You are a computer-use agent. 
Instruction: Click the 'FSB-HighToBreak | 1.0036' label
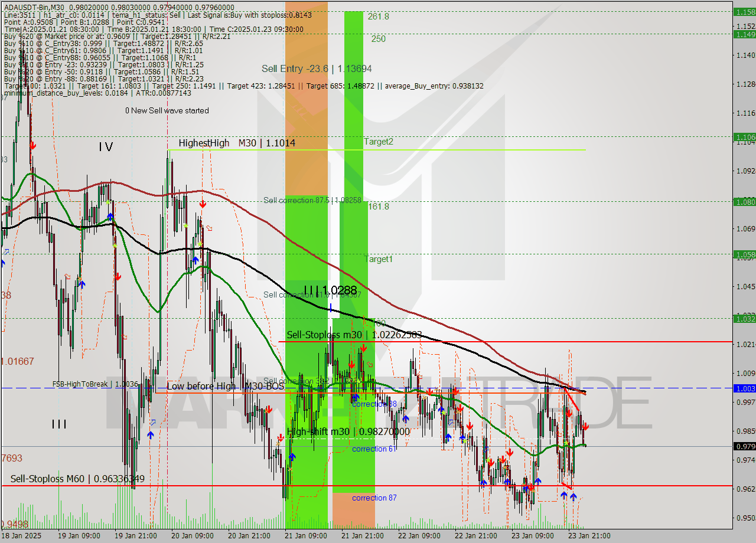pyautogui.click(x=95, y=384)
